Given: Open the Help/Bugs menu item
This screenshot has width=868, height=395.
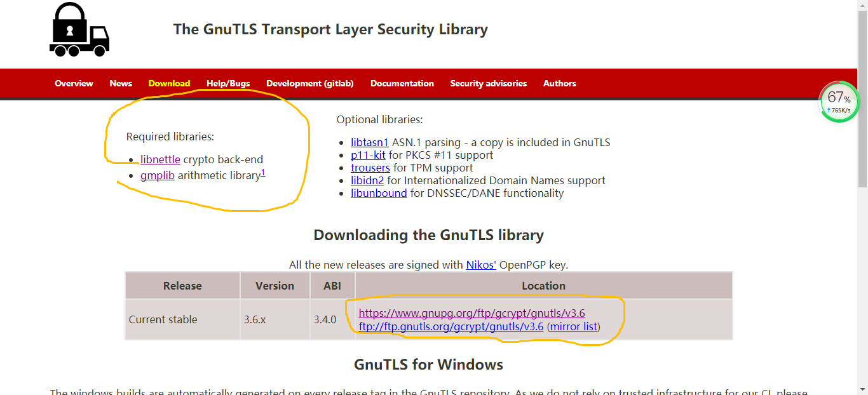Looking at the screenshot, I should coord(228,83).
